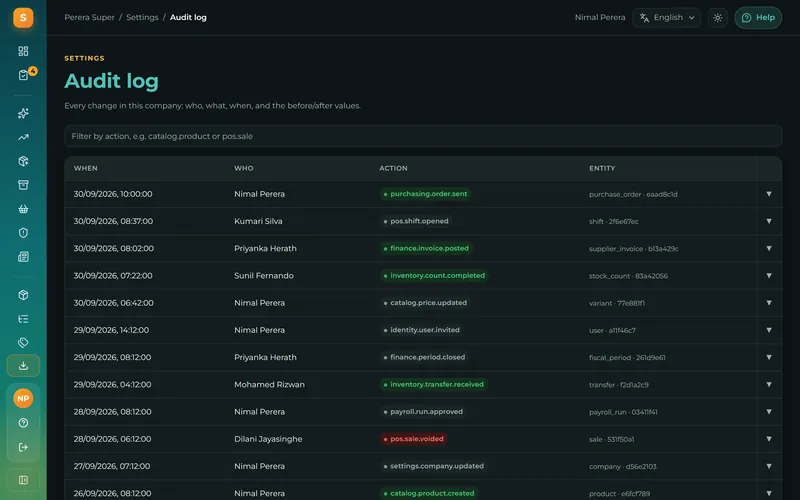
Task: Expand the purchasing.order.sent row arrow
Action: [768, 194]
